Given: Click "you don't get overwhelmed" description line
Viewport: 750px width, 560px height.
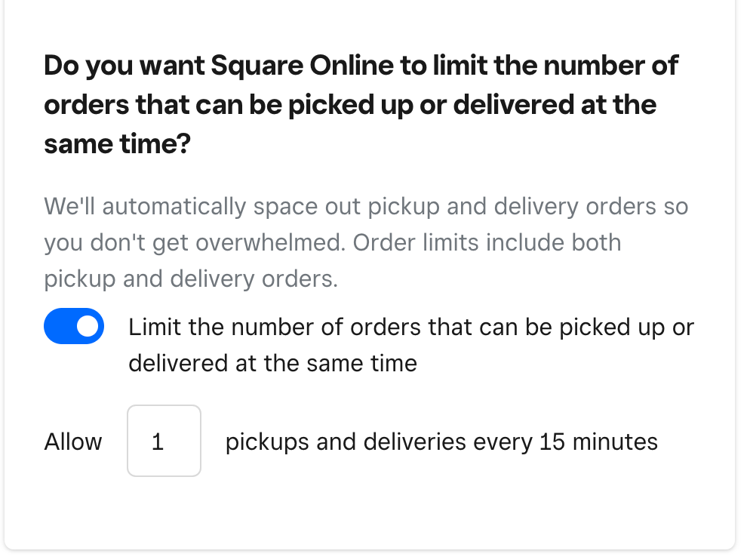Looking at the screenshot, I should tap(195, 243).
